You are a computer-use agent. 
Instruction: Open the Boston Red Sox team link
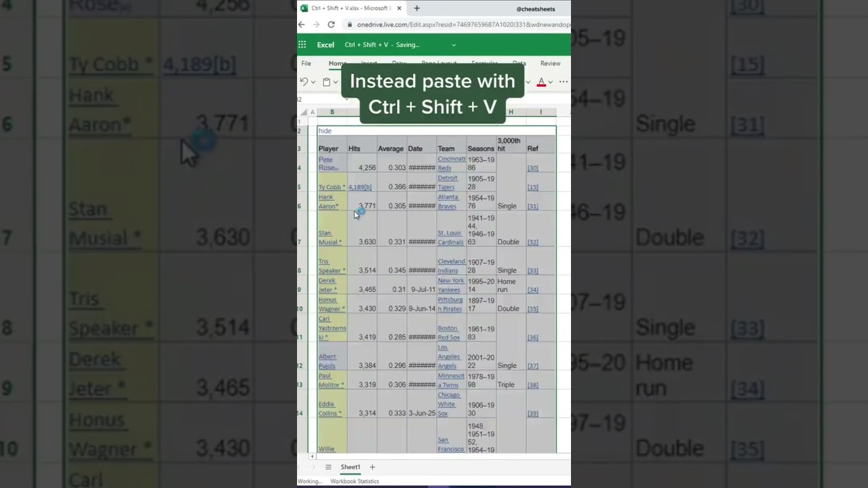click(x=449, y=333)
